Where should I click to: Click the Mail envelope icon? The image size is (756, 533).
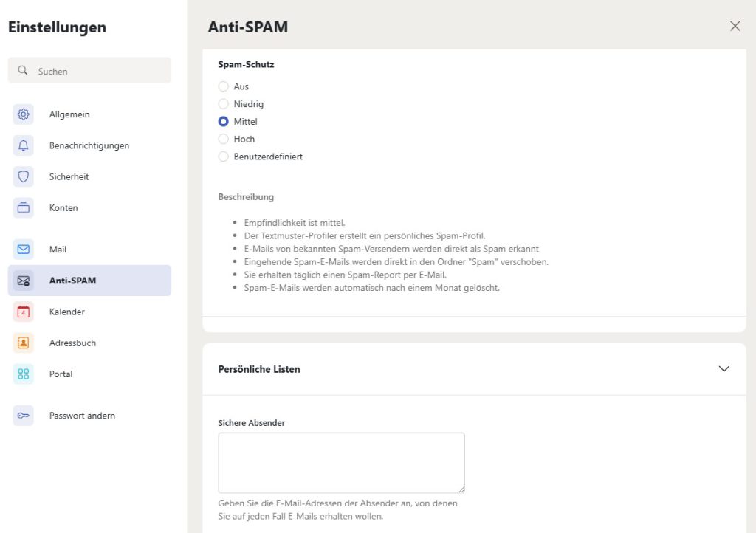click(x=24, y=250)
